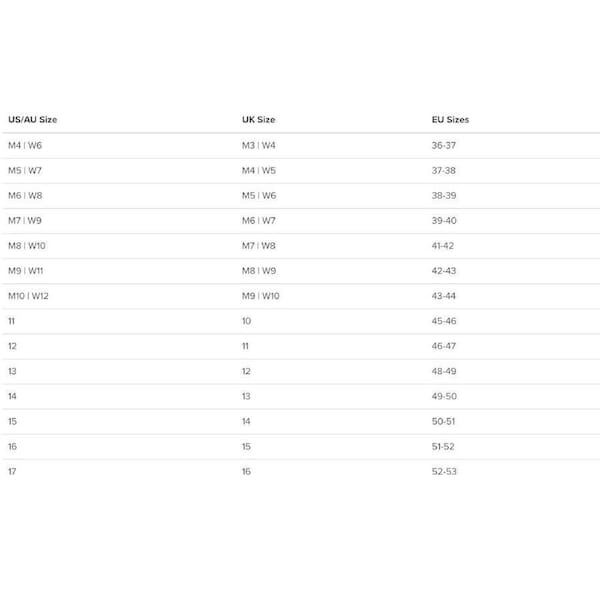Viewport: 600px width, 600px height.
Task: Select the M9 | W11 size cell
Action: click(x=27, y=271)
